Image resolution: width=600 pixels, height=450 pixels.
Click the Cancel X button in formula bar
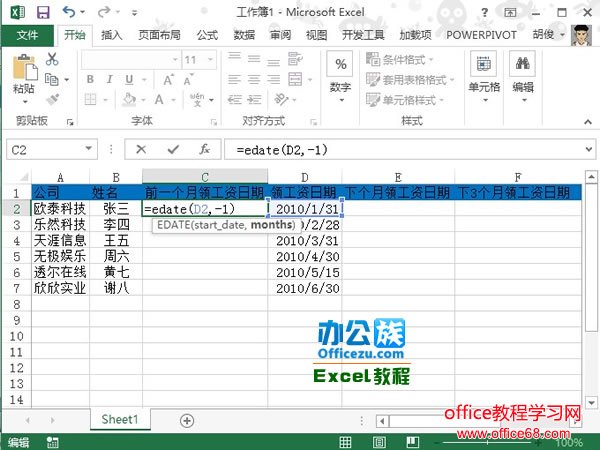click(141, 149)
